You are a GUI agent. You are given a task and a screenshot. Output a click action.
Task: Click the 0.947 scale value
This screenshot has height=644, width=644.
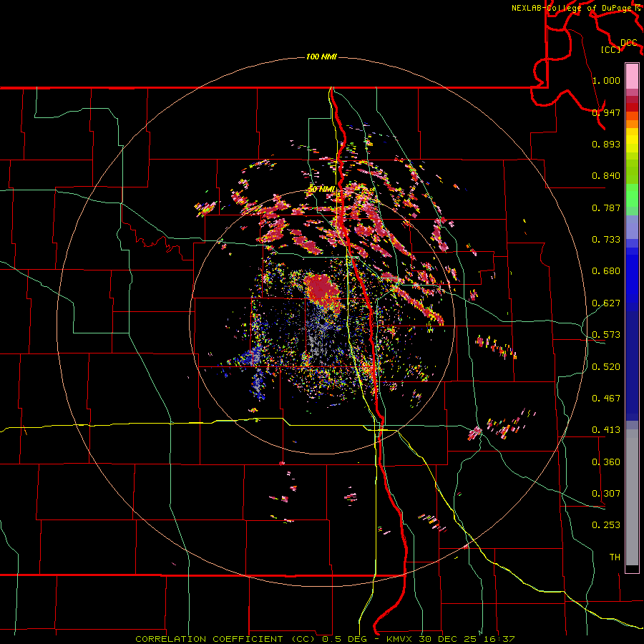(x=606, y=112)
